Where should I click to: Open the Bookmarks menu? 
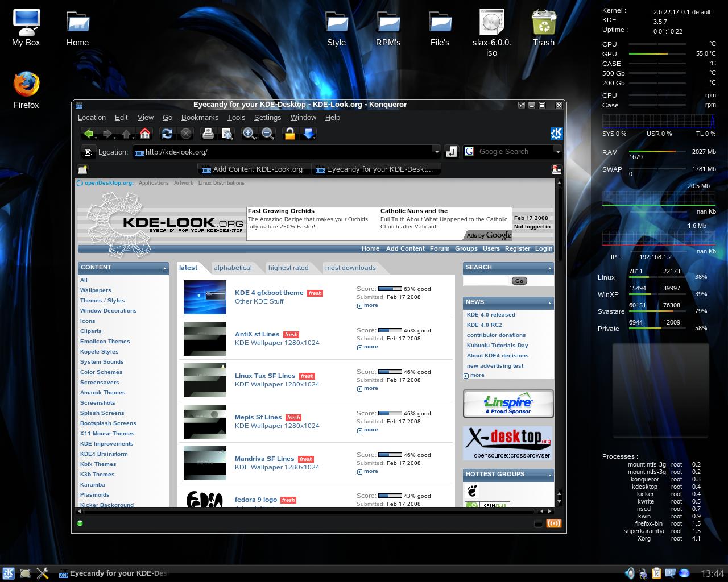(x=200, y=117)
